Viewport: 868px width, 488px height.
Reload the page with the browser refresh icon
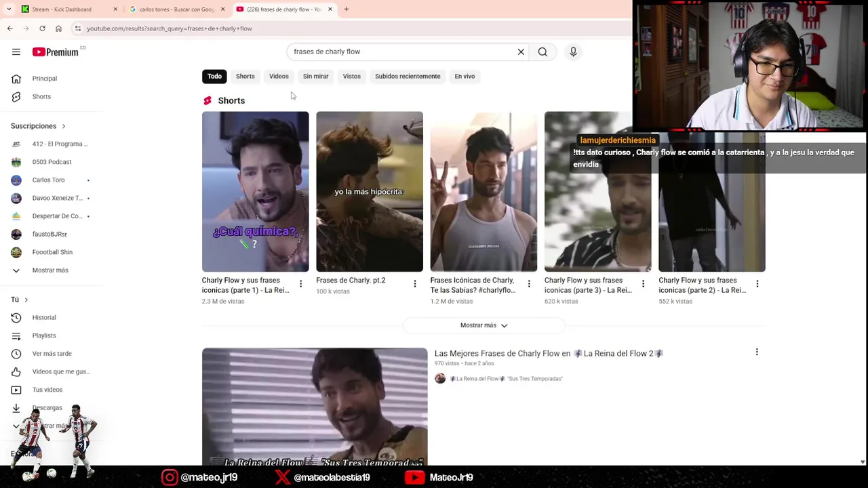click(x=42, y=28)
